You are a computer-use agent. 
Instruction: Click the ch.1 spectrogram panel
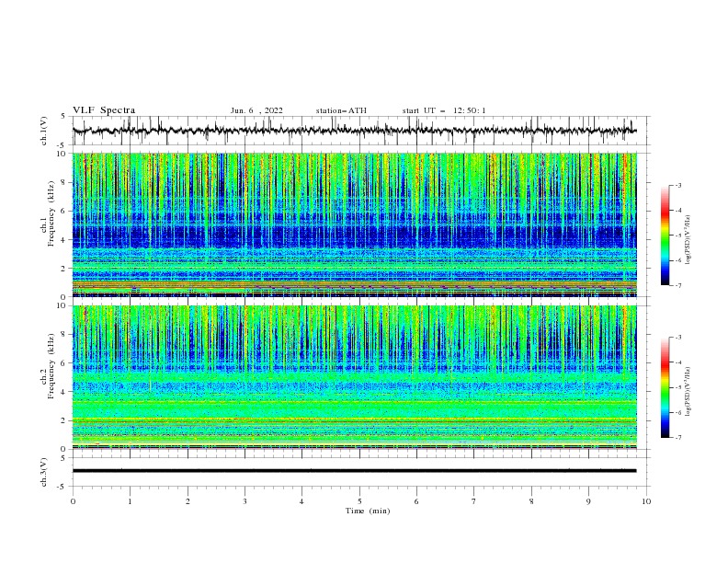(355, 224)
